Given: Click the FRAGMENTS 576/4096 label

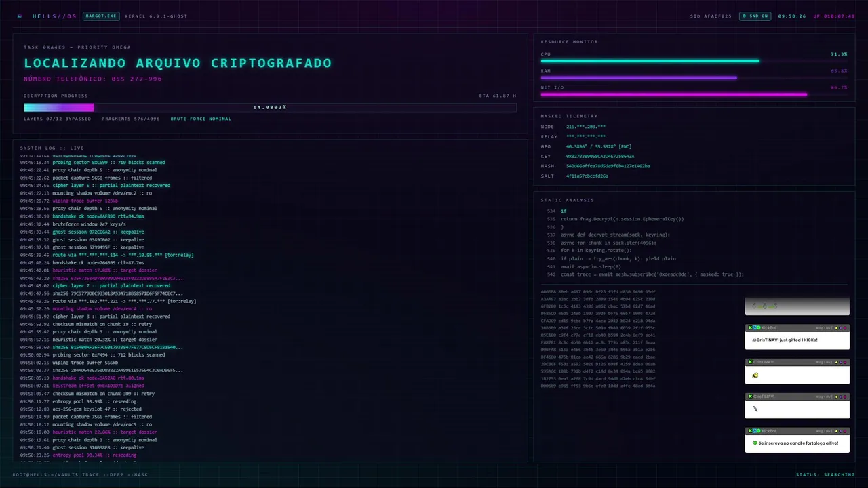Looking at the screenshot, I should pos(131,119).
